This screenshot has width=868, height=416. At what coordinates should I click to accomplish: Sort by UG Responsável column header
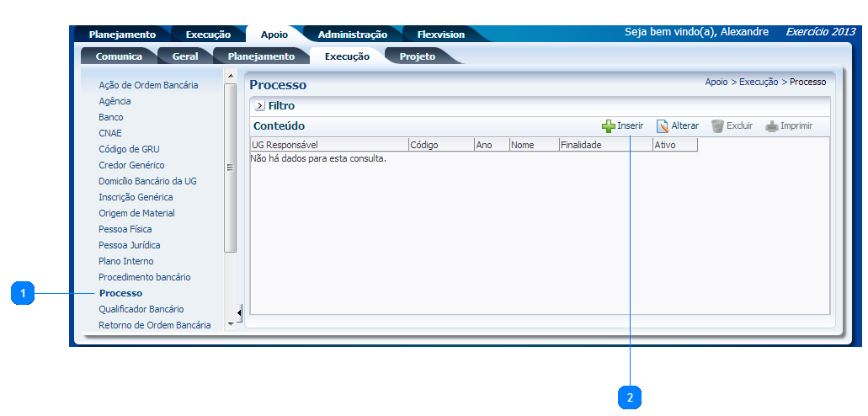point(285,145)
